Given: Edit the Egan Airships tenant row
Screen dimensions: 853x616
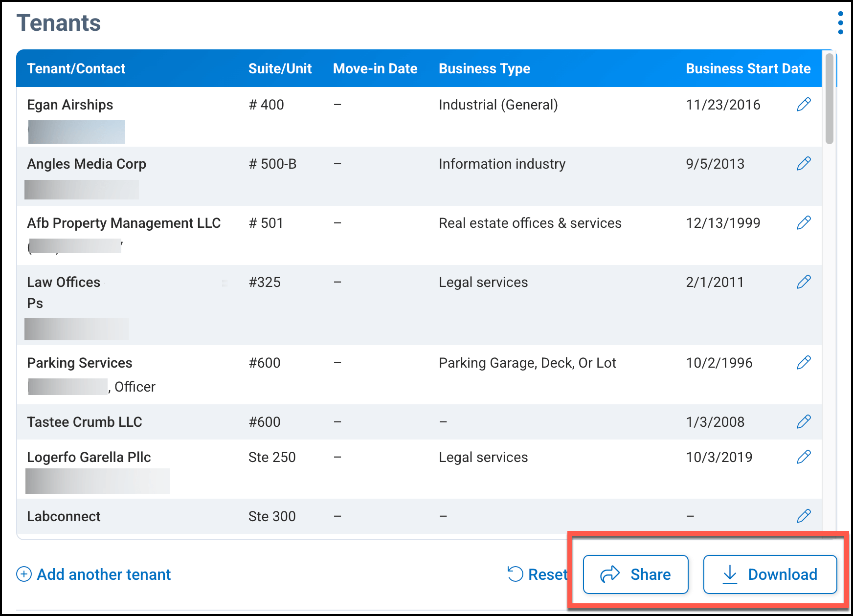Looking at the screenshot, I should tap(804, 105).
